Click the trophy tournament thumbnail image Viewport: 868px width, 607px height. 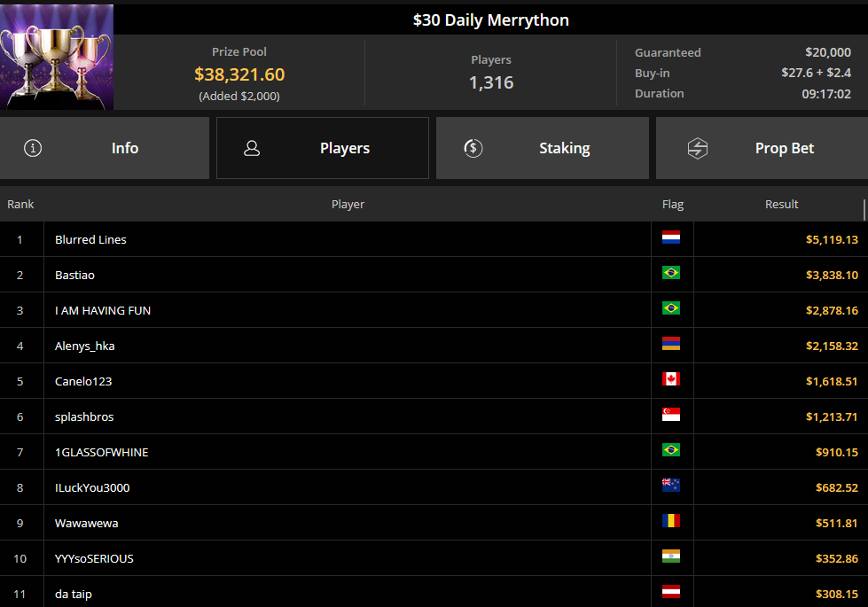tap(57, 57)
